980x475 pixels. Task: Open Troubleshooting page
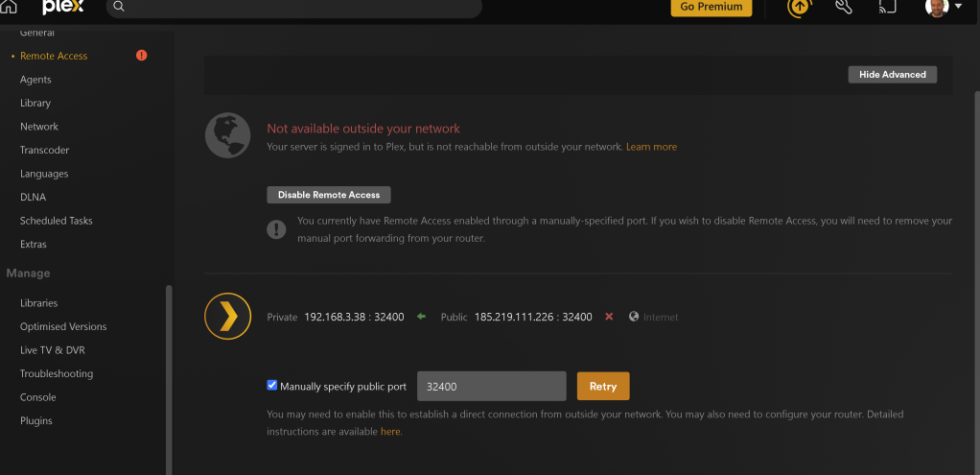point(57,373)
